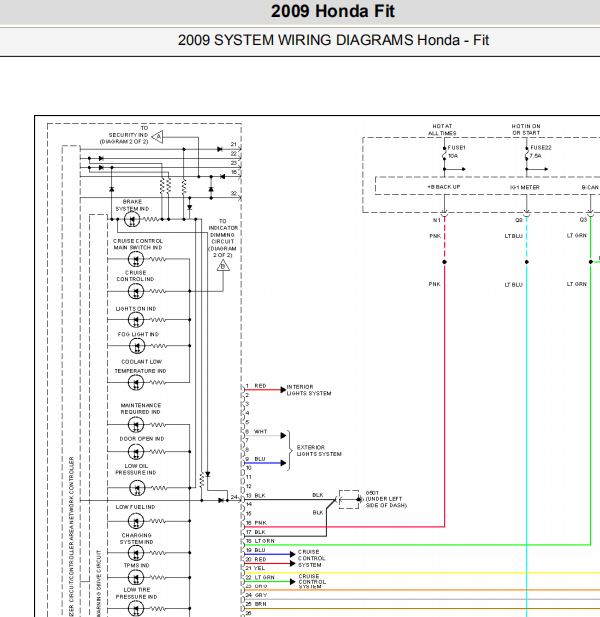
Task: Click the Door Open IND LED symbol
Action: (x=136, y=452)
